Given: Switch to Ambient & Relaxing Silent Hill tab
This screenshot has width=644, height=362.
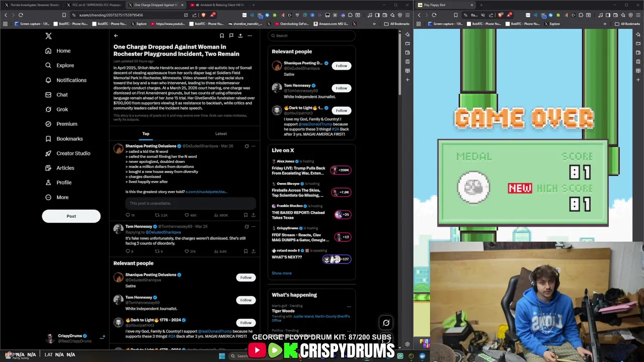Looking at the screenshot, I should click(x=218, y=5).
